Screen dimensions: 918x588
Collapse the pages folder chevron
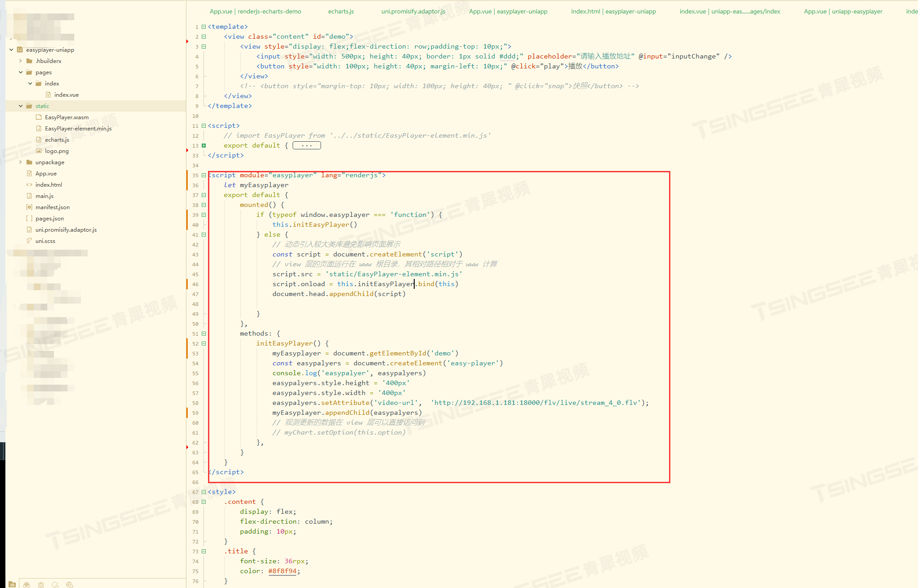[x=21, y=72]
